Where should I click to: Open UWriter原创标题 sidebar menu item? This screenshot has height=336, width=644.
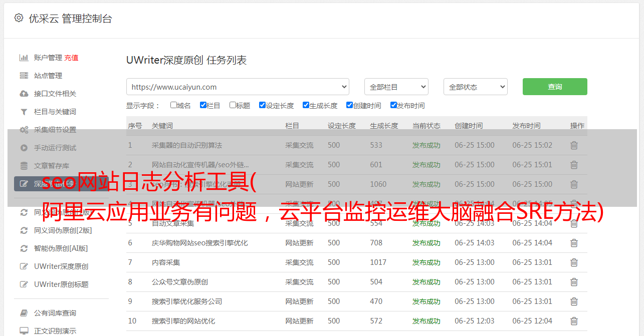coord(61,284)
